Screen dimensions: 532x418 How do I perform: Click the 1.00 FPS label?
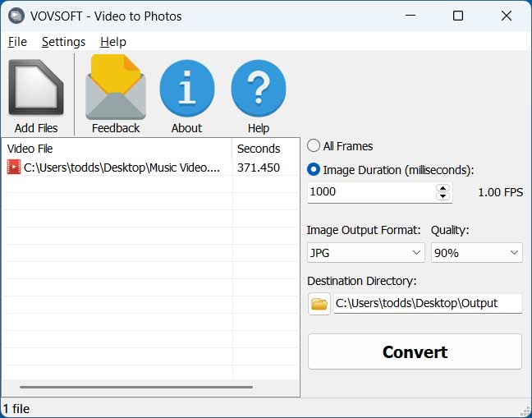click(501, 192)
